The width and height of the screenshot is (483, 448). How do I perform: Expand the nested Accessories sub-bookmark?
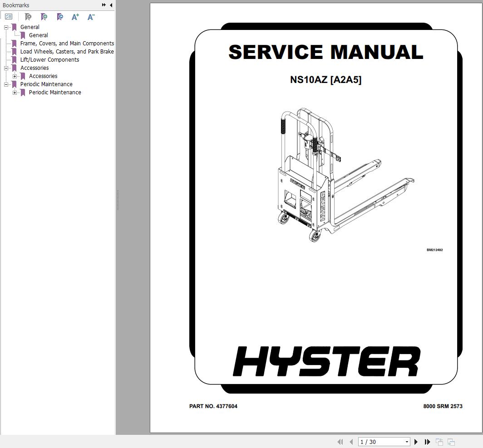point(15,76)
